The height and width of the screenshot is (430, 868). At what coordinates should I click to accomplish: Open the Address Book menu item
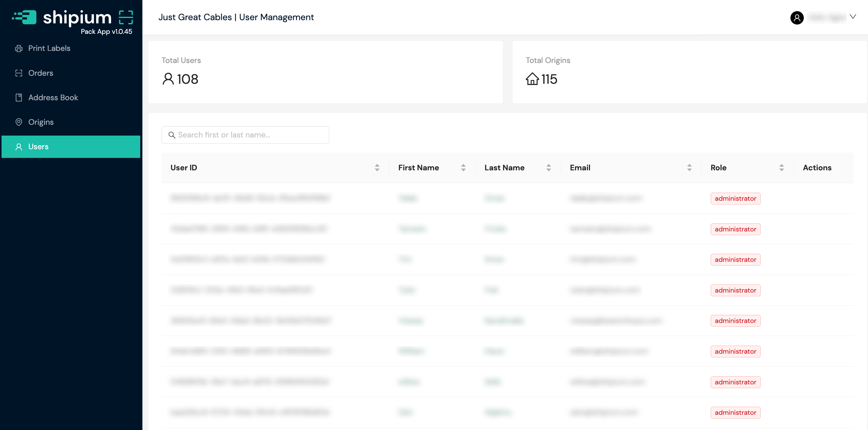(x=53, y=98)
